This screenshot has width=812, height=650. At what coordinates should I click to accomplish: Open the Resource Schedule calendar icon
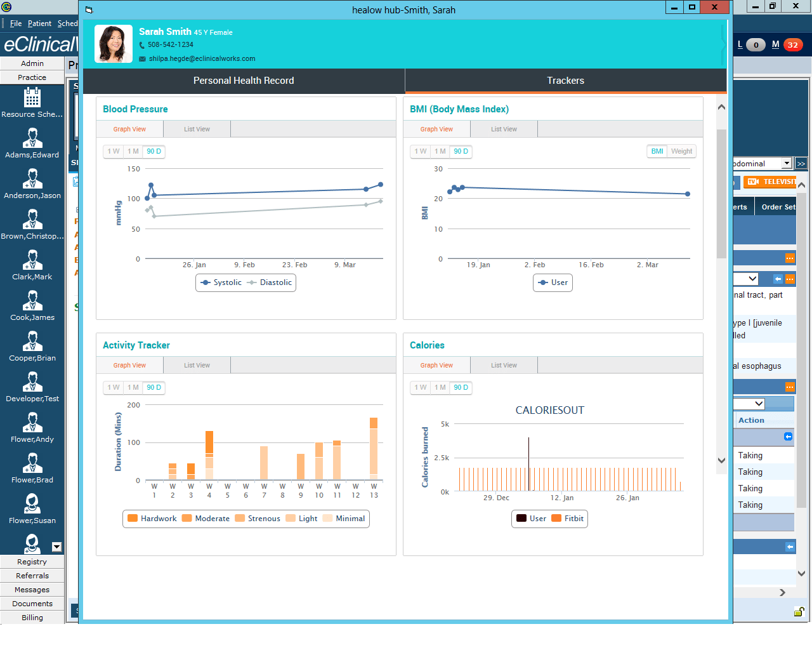point(32,98)
